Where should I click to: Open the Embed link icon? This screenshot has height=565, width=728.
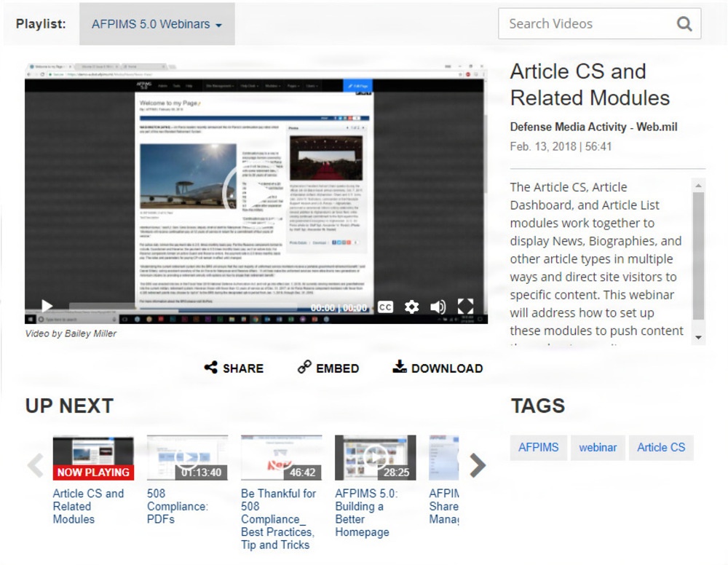[x=304, y=367]
